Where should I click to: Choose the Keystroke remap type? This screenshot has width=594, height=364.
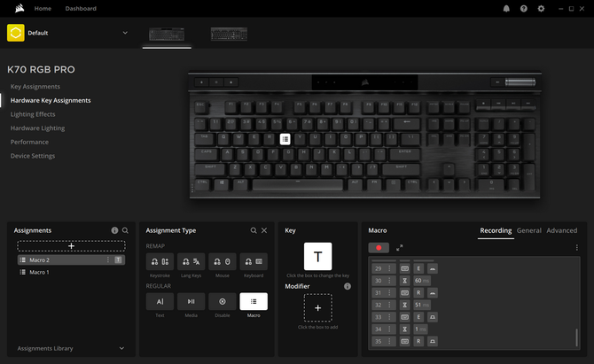160,261
